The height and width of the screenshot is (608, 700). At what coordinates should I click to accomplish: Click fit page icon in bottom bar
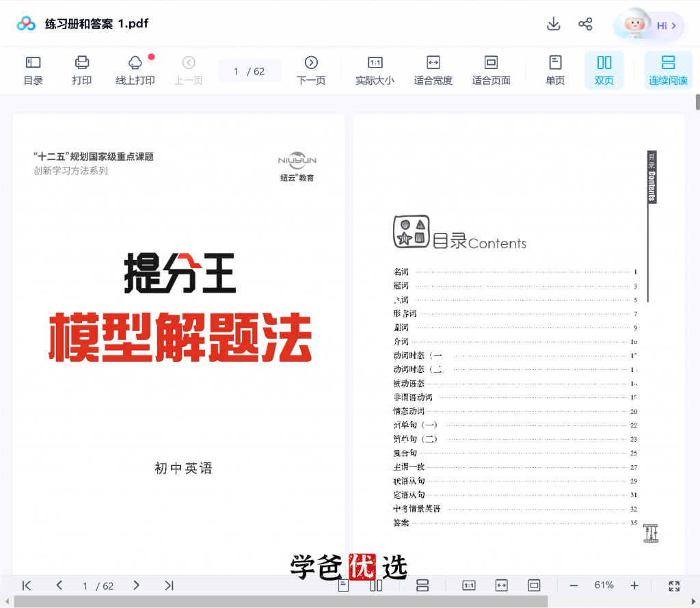tap(534, 585)
